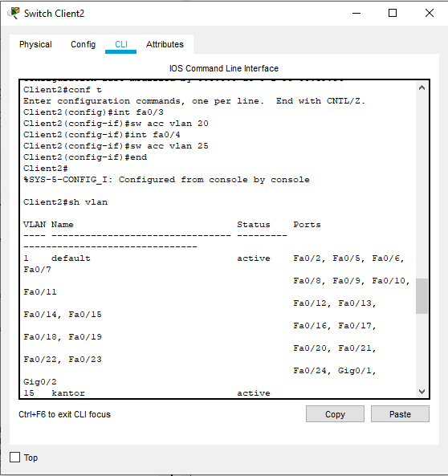
Task: Click the scroll-up arrow of the CLI
Action: coord(422,88)
